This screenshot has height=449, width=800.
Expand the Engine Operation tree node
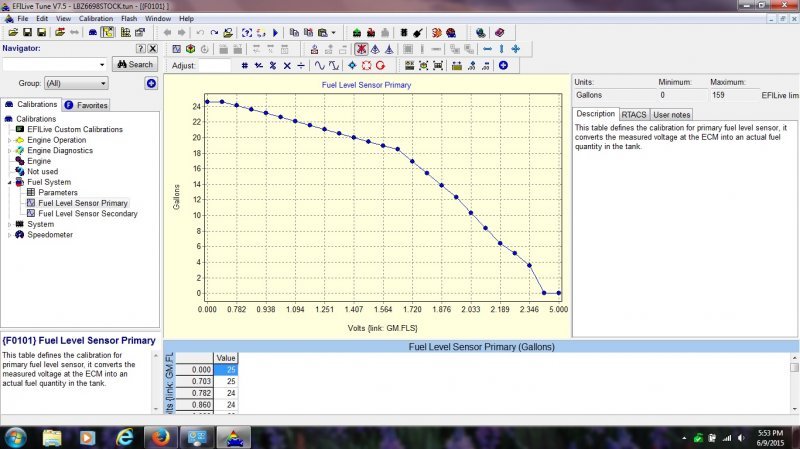(x=9, y=140)
